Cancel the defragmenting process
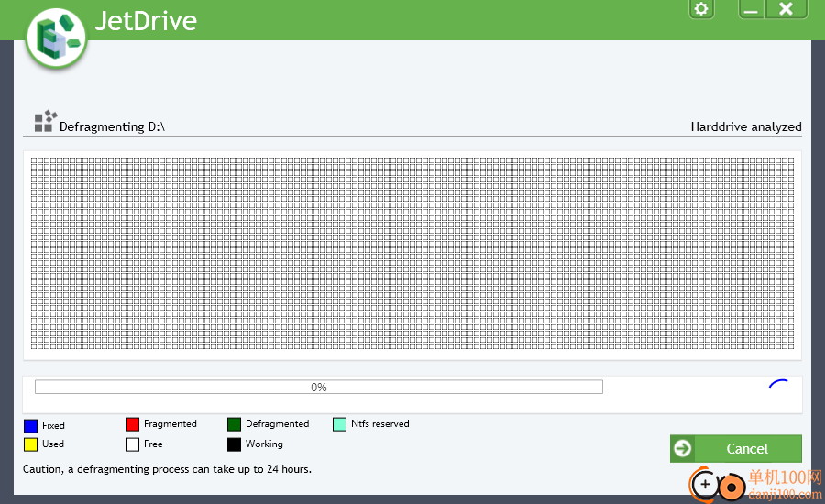The image size is (825, 504). pyautogui.click(x=735, y=449)
